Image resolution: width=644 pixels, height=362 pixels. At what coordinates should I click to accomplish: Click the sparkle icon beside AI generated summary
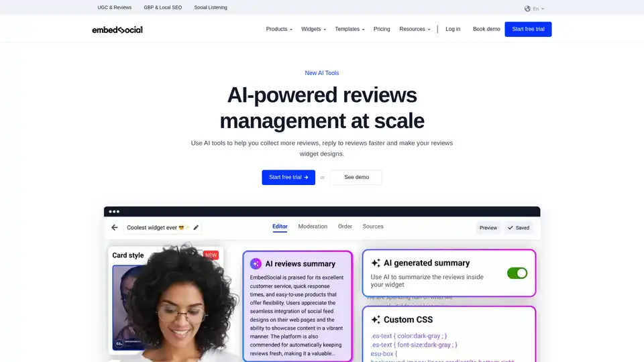coord(376,263)
